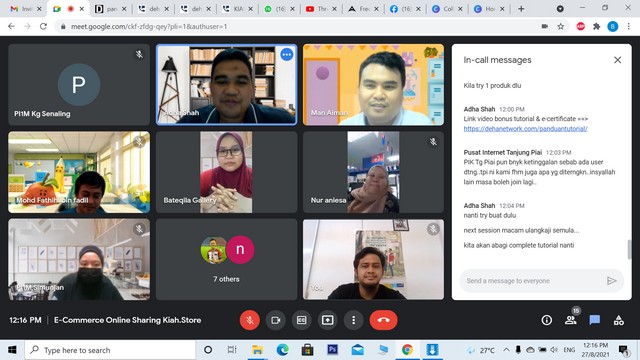Open the three-dot more options menu
This screenshot has width=640, height=360.
pos(353,320)
